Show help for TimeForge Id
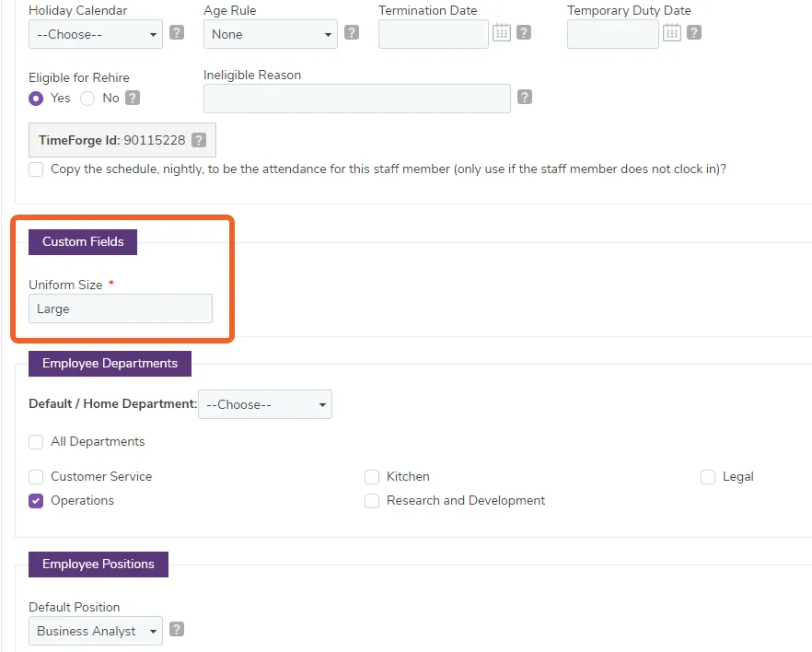Viewport: 812px width, 652px height. pos(199,140)
